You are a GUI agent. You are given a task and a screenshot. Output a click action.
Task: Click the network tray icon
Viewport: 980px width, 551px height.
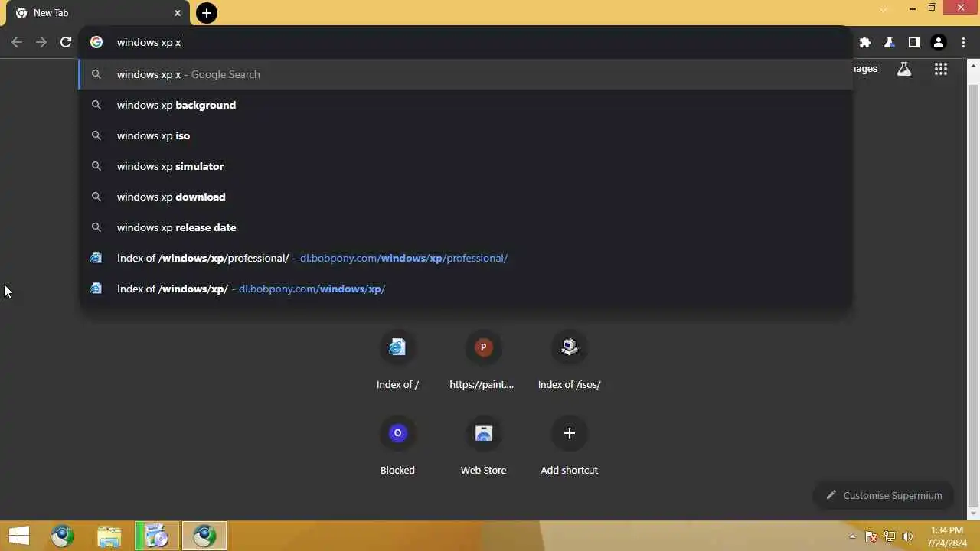pos(889,536)
